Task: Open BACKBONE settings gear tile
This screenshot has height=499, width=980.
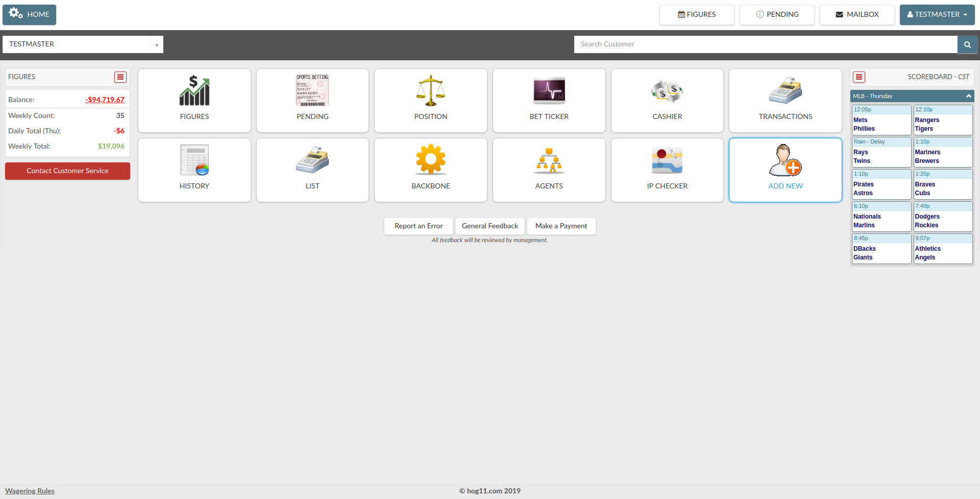Action: click(x=430, y=170)
